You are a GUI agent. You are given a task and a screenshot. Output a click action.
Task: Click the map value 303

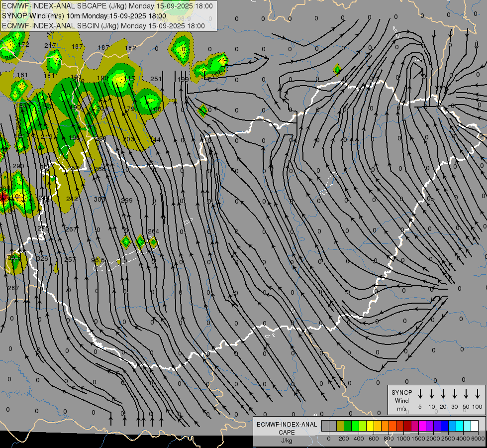(x=99, y=199)
